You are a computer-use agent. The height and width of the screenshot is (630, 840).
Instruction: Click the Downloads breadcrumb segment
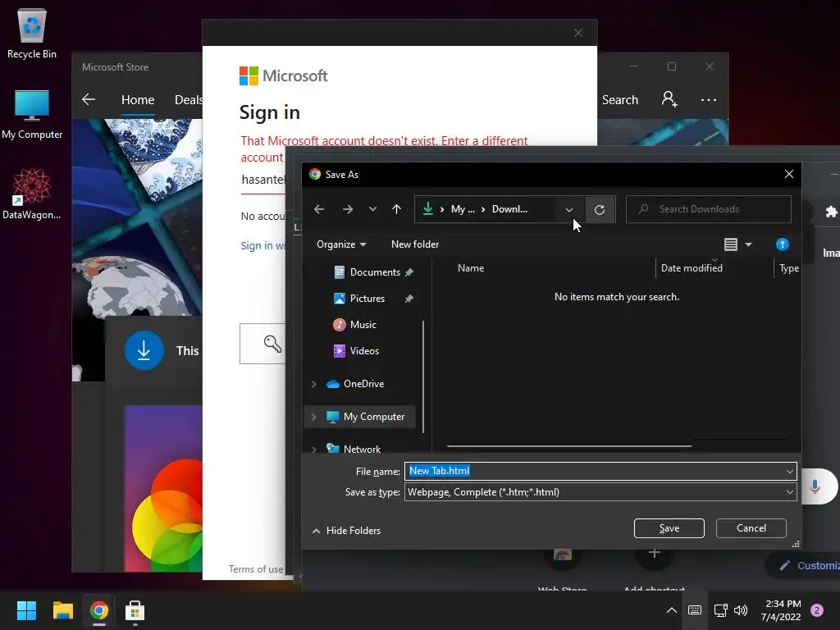pyautogui.click(x=509, y=209)
